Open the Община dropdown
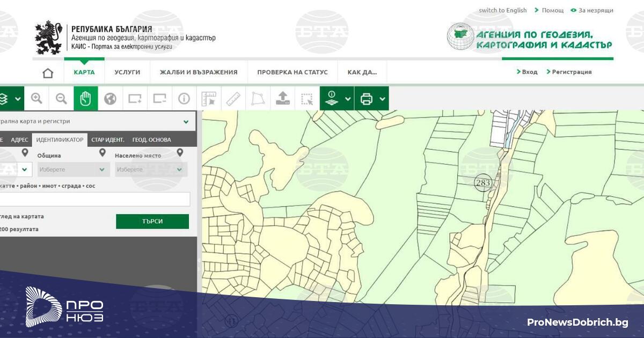The image size is (644, 338). tap(74, 170)
